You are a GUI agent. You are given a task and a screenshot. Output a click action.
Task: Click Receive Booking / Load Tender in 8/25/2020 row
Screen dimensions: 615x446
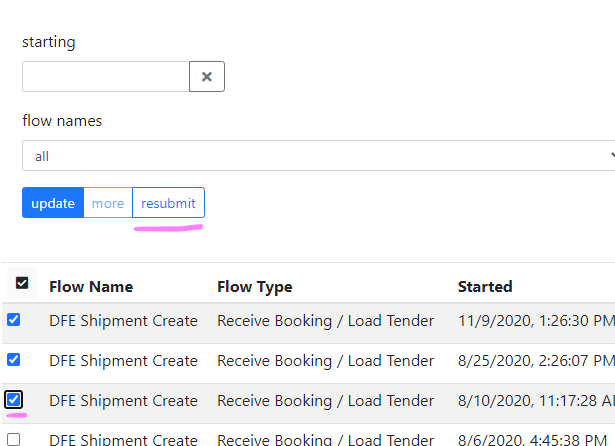pos(326,361)
